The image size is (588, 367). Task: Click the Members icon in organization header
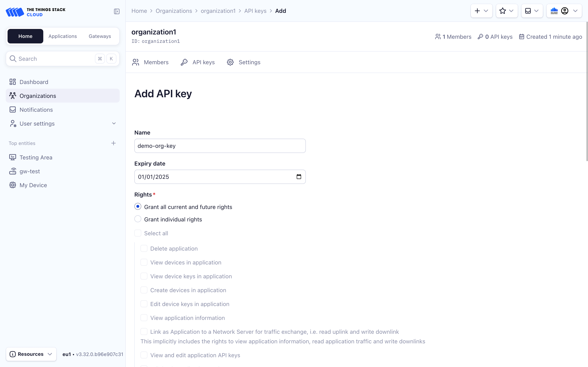pos(438,37)
